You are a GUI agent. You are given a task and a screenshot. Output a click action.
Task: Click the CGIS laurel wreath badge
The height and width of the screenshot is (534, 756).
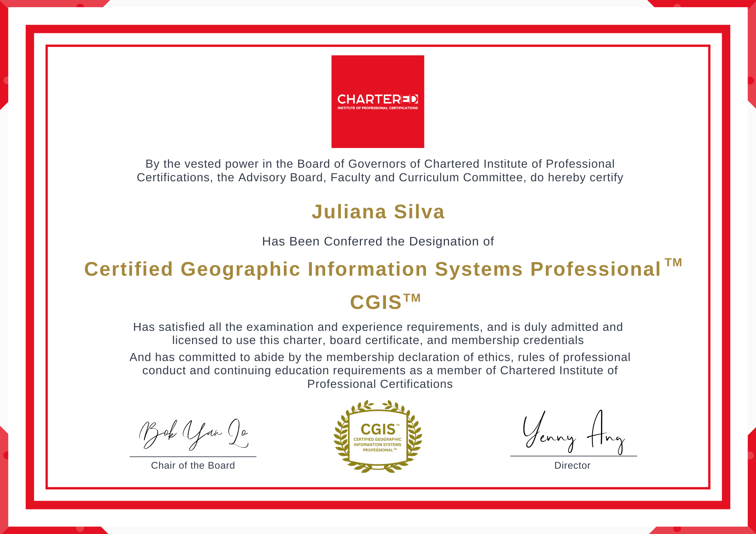click(378, 436)
